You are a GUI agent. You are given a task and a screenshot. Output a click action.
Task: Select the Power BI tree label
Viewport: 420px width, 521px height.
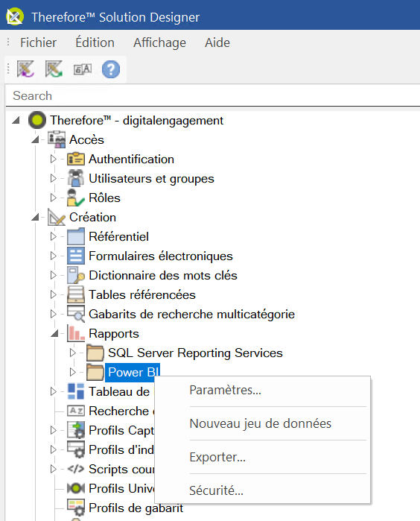(x=133, y=372)
